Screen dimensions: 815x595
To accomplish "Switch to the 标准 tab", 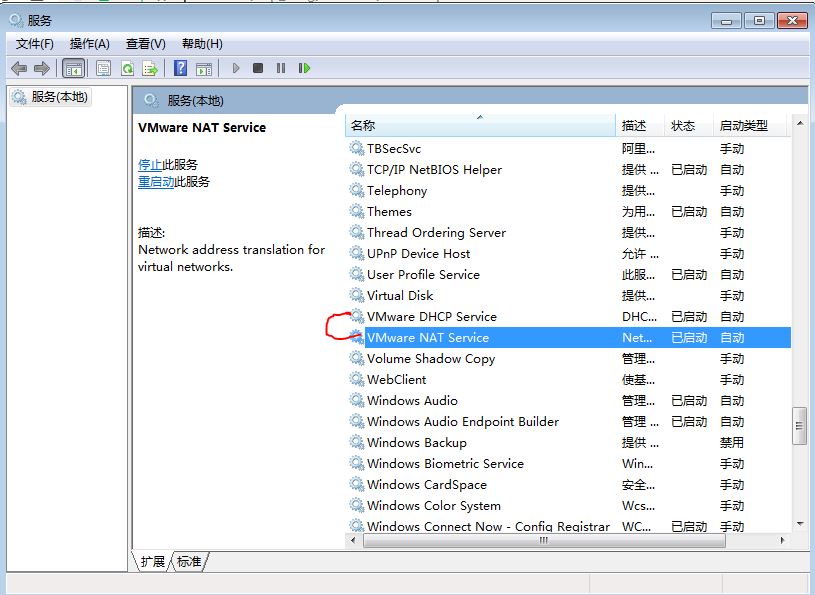I will [189, 561].
